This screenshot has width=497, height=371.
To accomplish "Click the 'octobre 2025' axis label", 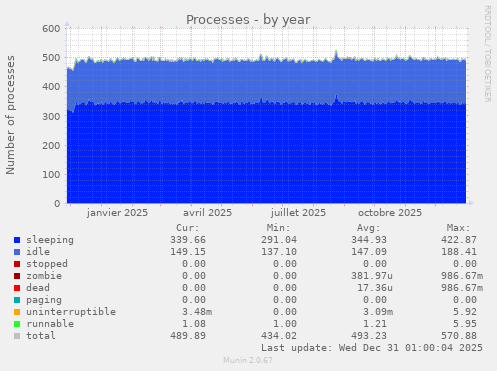I will [x=390, y=213].
